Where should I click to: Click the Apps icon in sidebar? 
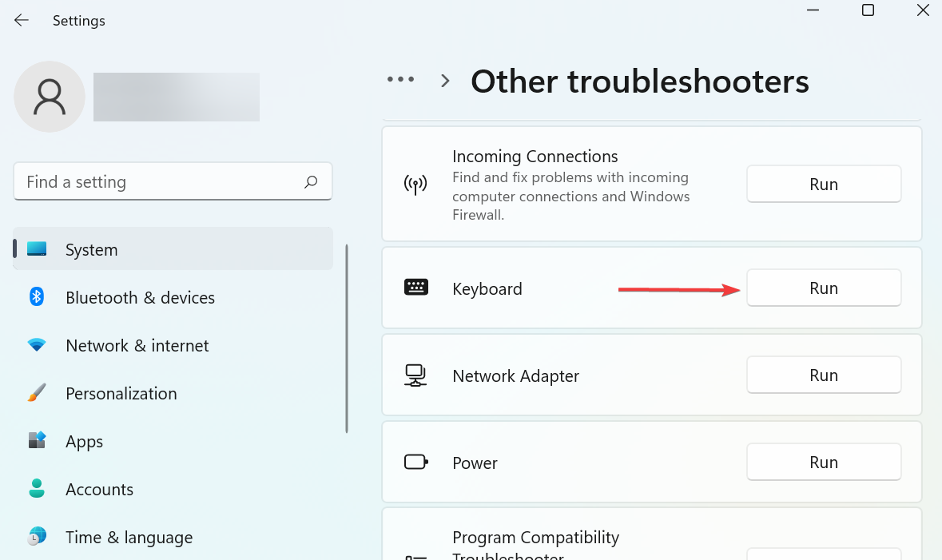[x=37, y=441]
